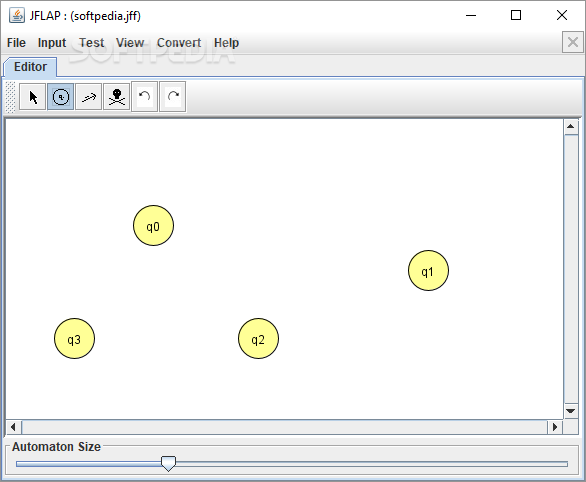Image resolution: width=586 pixels, height=482 pixels.
Task: Click state q2 on the canvas
Action: coord(258,339)
